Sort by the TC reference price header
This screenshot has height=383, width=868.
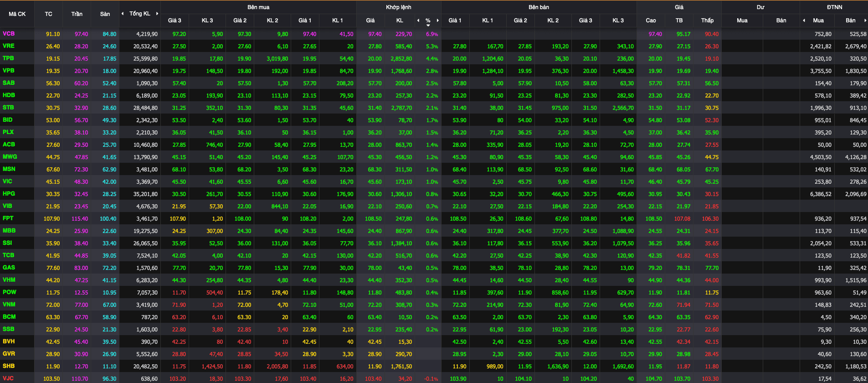48,14
